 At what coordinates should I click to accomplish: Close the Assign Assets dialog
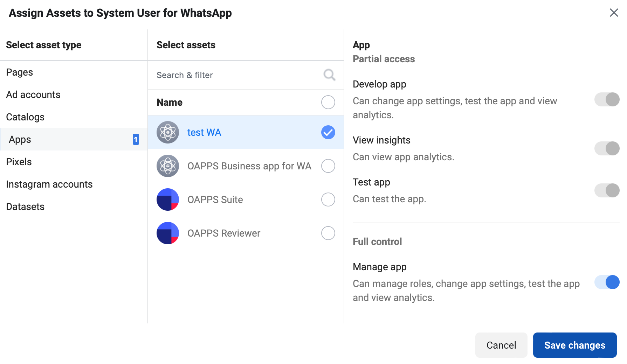tap(614, 13)
